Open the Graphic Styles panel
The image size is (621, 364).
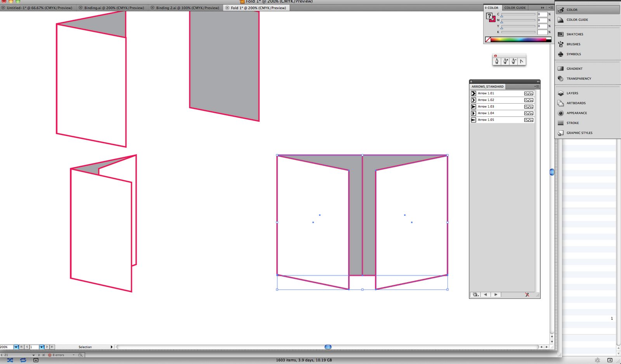(x=578, y=133)
